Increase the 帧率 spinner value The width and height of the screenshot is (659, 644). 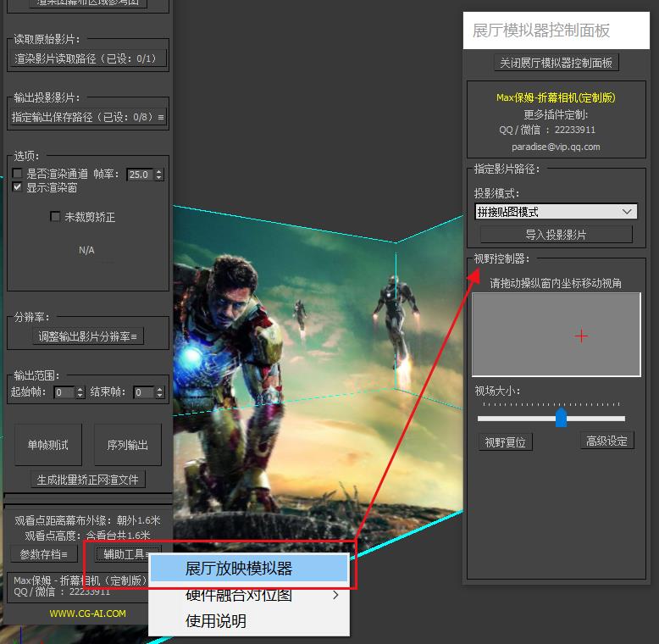tap(158, 171)
